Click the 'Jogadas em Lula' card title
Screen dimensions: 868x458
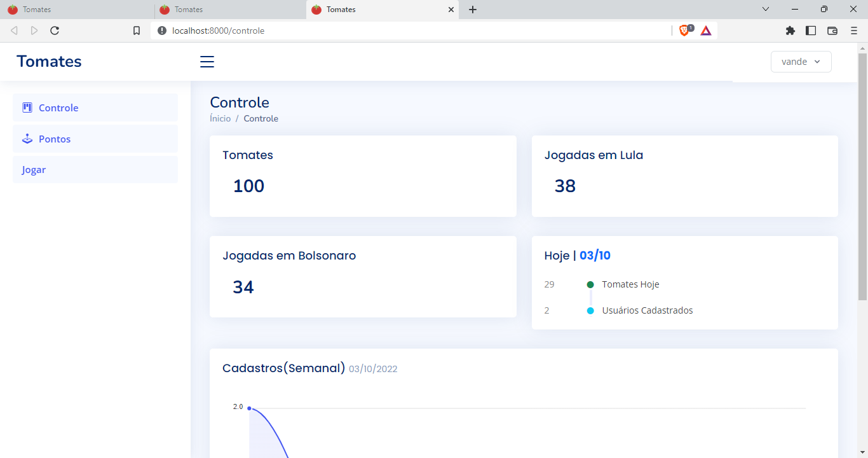pos(593,155)
